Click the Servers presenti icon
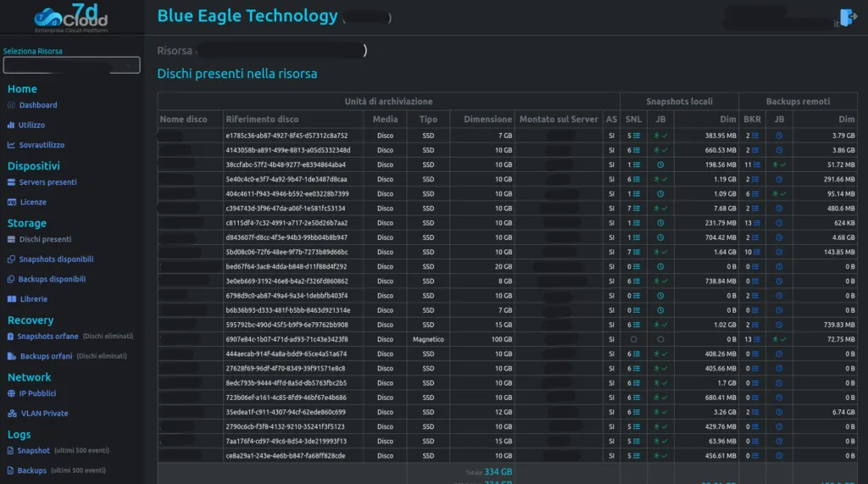This screenshot has width=868, height=484. click(x=11, y=182)
